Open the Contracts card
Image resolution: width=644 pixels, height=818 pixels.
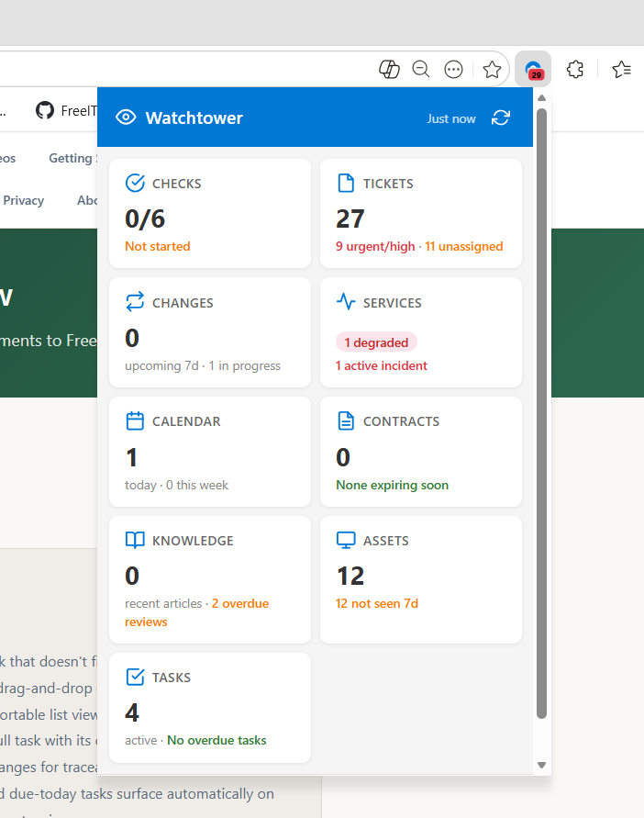tap(421, 452)
